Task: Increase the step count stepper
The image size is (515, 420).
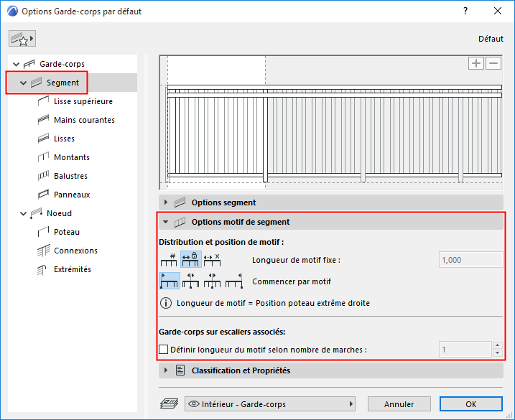Action: point(498,346)
